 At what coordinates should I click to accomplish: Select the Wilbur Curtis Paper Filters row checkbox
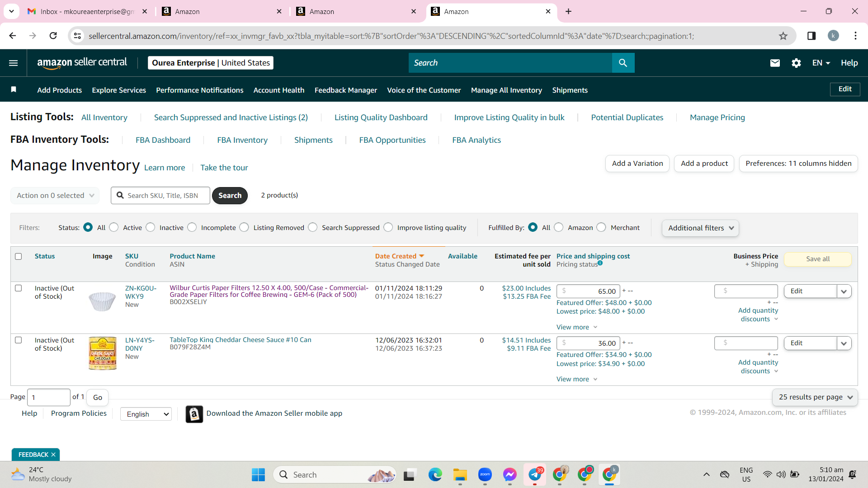[19, 288]
